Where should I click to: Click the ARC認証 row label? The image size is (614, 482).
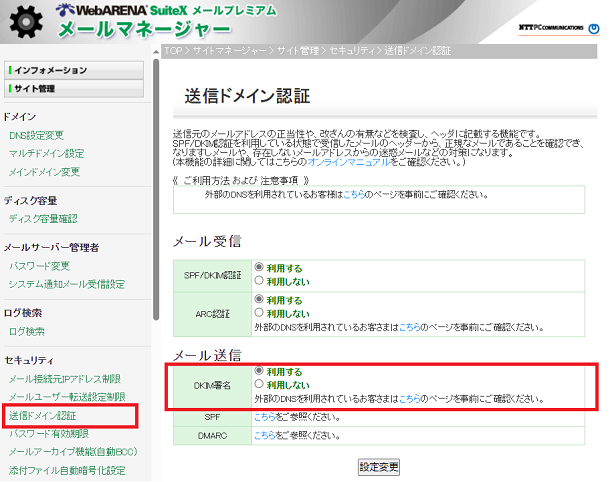click(212, 314)
